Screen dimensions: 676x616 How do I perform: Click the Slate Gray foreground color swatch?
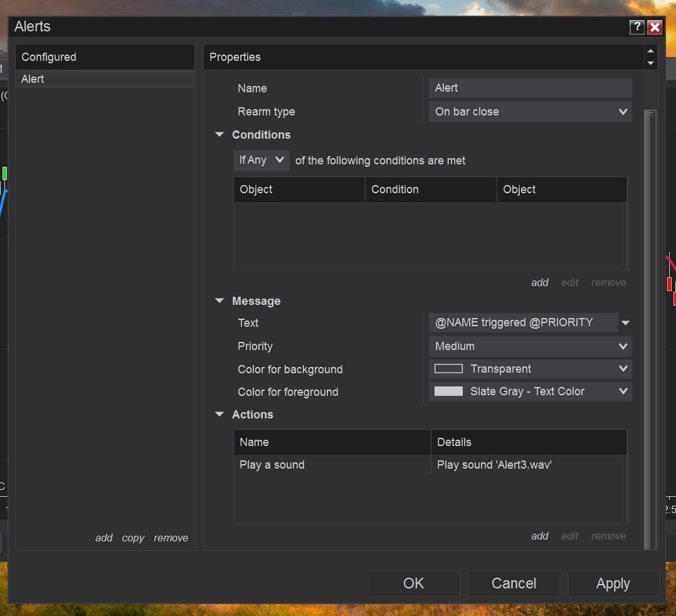pyautogui.click(x=448, y=391)
